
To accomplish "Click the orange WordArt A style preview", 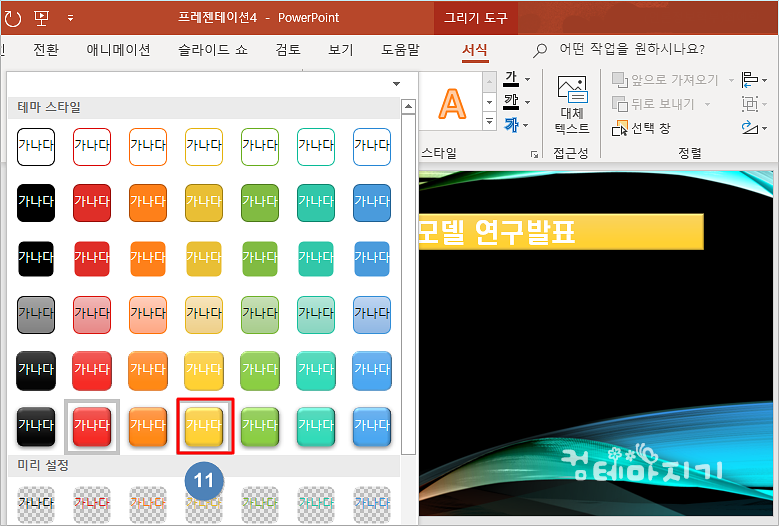I will [x=452, y=104].
